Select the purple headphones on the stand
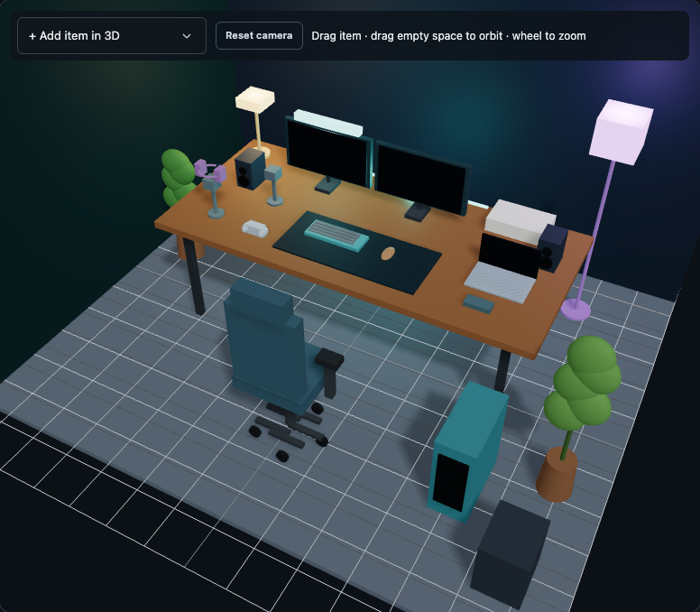Viewport: 700px width, 612px height. (x=210, y=171)
